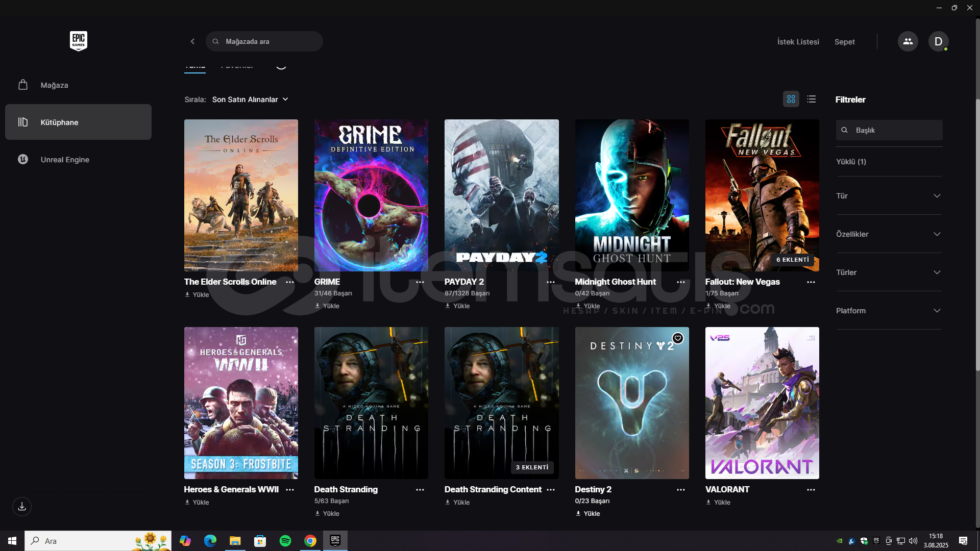Open The Elder Scrolls Online cover thumbnail

tap(241, 195)
